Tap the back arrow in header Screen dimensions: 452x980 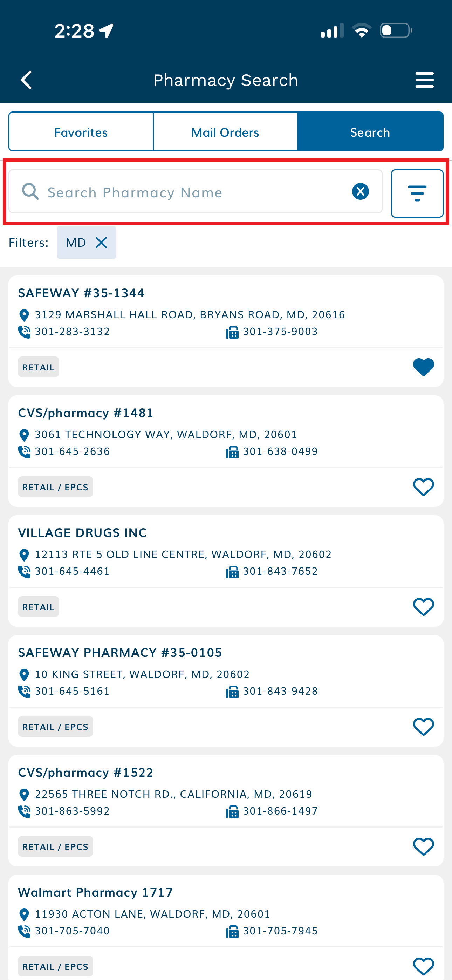click(26, 80)
